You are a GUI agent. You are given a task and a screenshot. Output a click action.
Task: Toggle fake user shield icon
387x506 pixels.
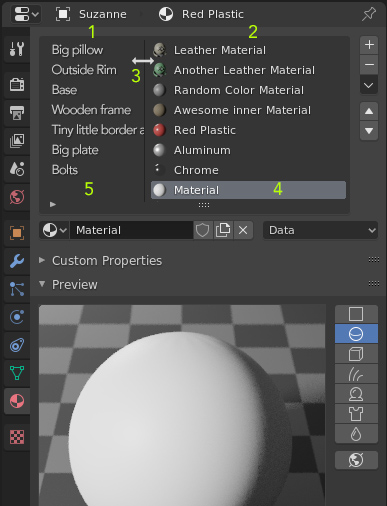pos(202,230)
